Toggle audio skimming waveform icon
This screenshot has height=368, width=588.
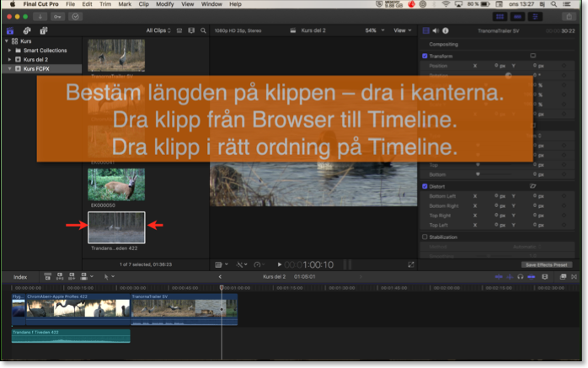coord(510,277)
